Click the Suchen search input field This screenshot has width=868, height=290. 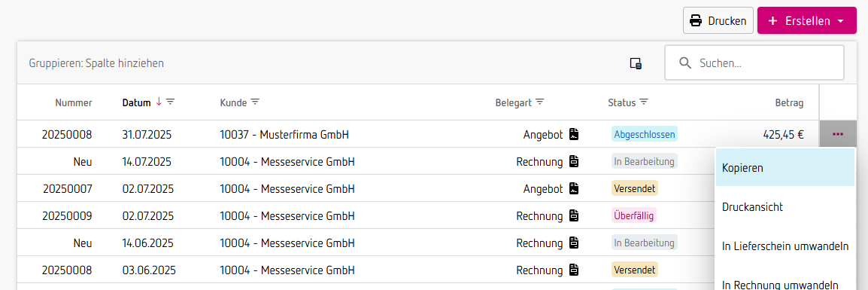coord(754,63)
